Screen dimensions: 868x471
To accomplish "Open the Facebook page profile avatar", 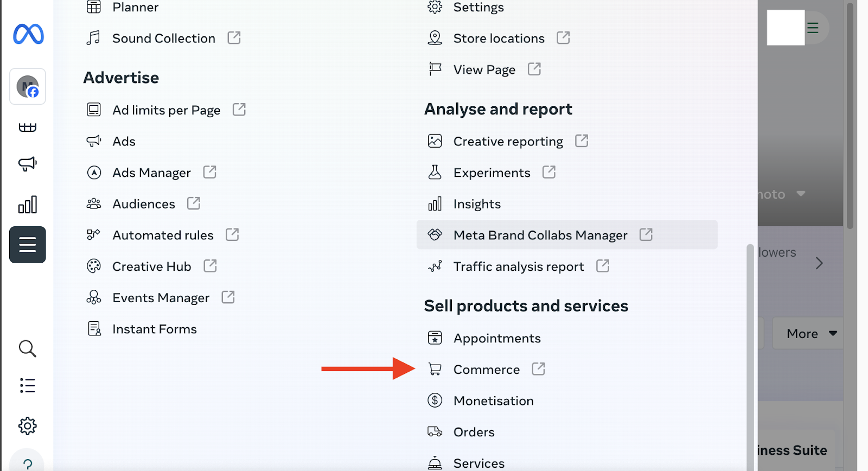I will [x=28, y=86].
